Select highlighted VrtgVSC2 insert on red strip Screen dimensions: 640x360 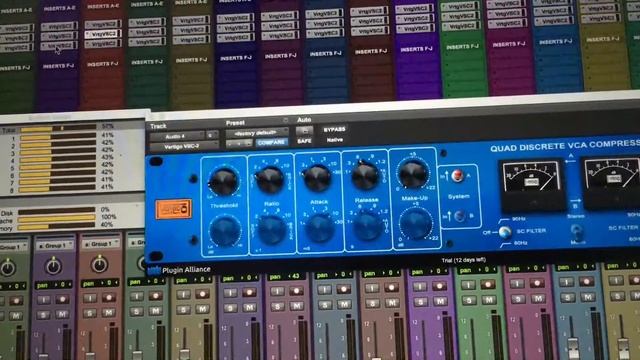tap(103, 34)
